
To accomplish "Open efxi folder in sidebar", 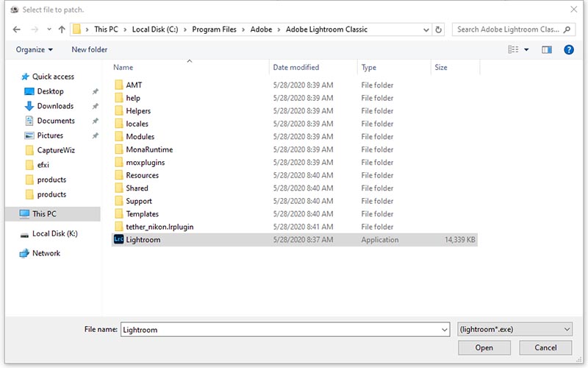I will 43,165.
